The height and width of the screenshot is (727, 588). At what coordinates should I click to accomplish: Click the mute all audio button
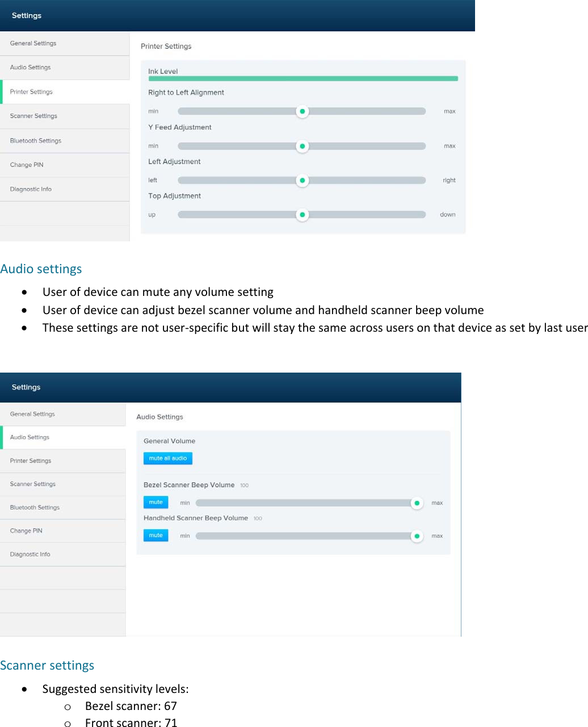pos(168,458)
